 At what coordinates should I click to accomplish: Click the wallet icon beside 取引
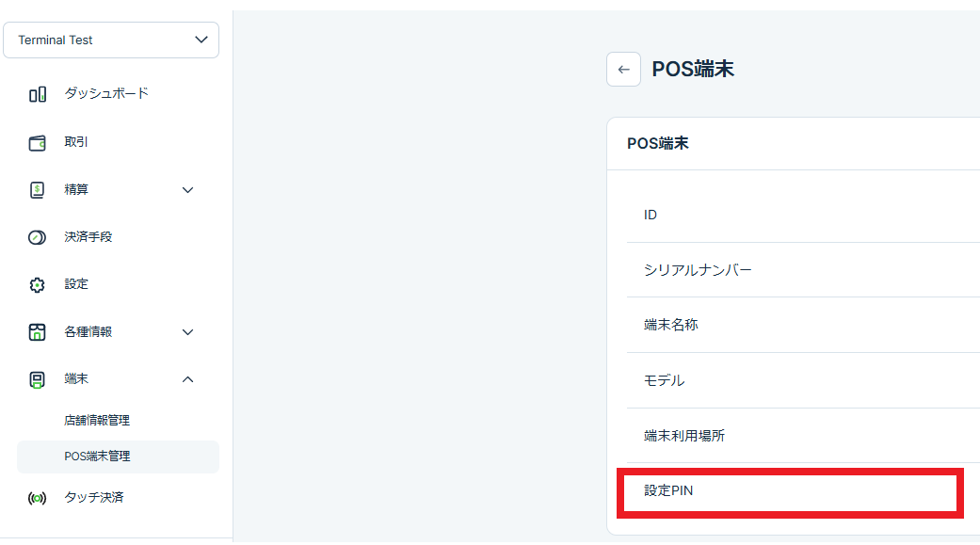(x=38, y=143)
